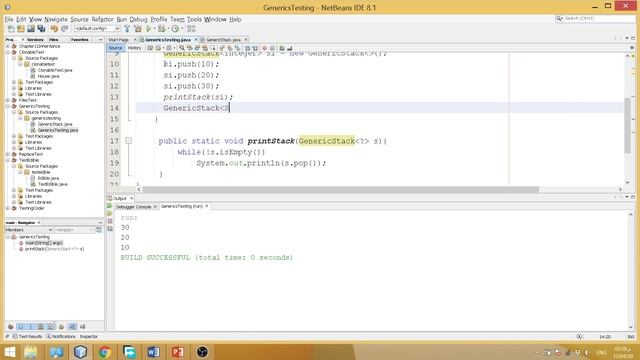This screenshot has height=360, width=640.
Task: Toggle Show Fields filter in Navigator
Action: pos(20,327)
